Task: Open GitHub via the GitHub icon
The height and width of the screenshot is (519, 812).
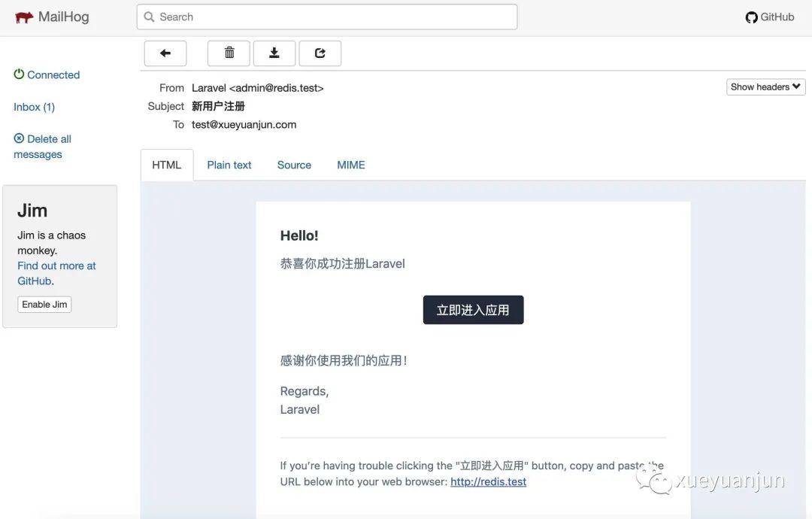Action: [751, 17]
